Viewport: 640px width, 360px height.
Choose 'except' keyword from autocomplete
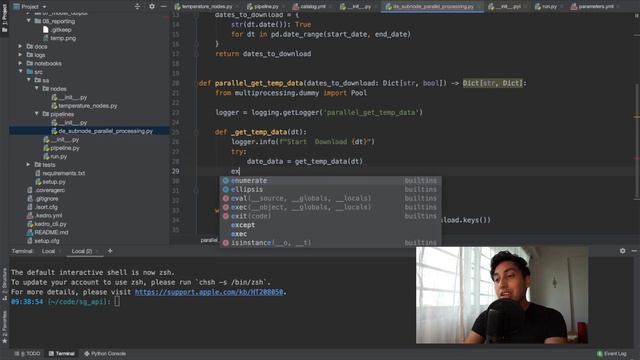point(330,225)
